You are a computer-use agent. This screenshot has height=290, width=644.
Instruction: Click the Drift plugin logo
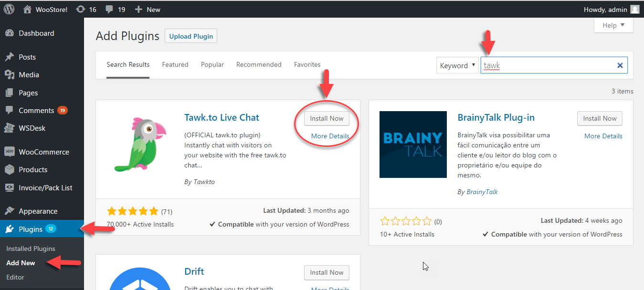tap(139, 279)
